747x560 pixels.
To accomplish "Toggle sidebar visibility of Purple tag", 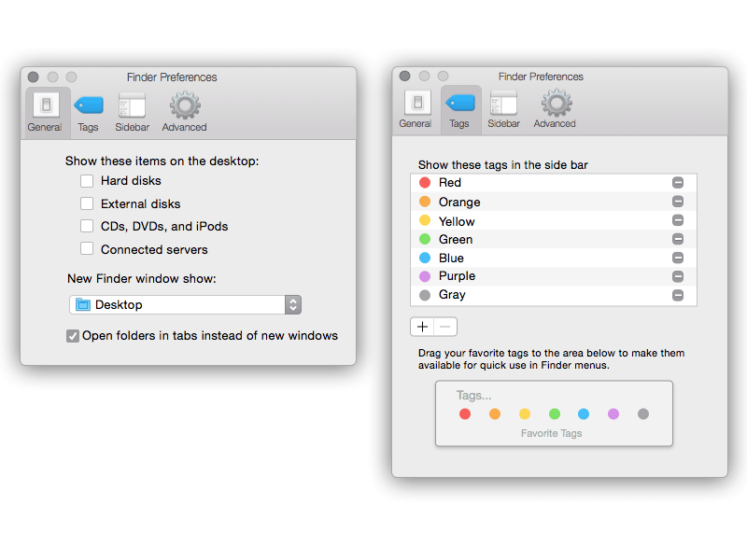I will tap(678, 276).
